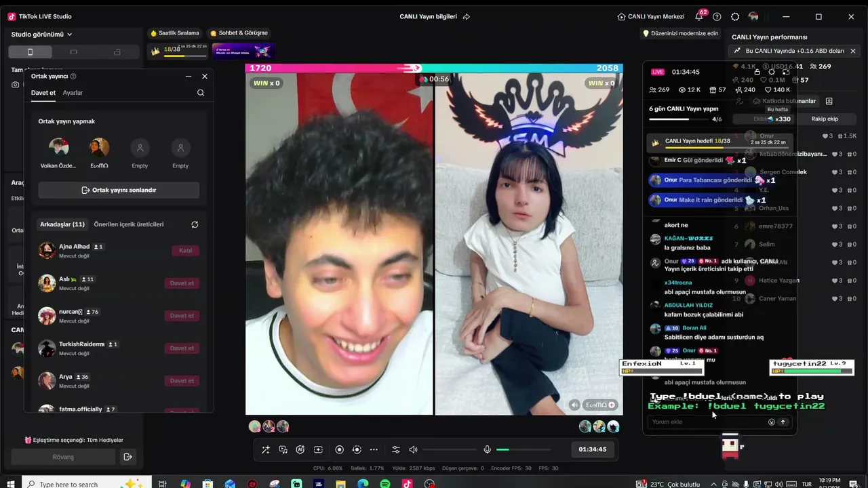Click the CANLI Yayın hedefi 18/38 bar

[718, 143]
